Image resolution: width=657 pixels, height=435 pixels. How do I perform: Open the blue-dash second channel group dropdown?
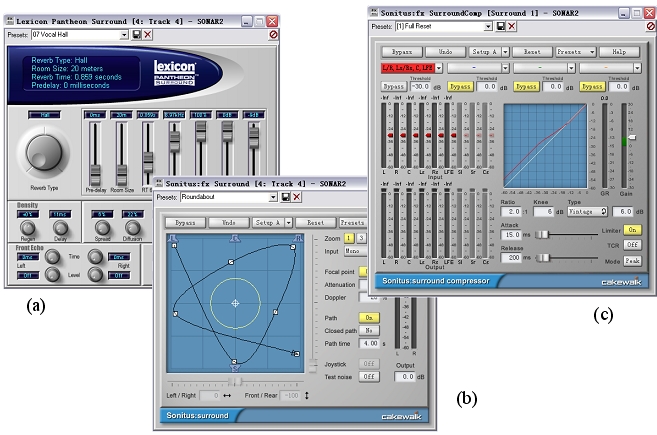pyautogui.click(x=505, y=68)
